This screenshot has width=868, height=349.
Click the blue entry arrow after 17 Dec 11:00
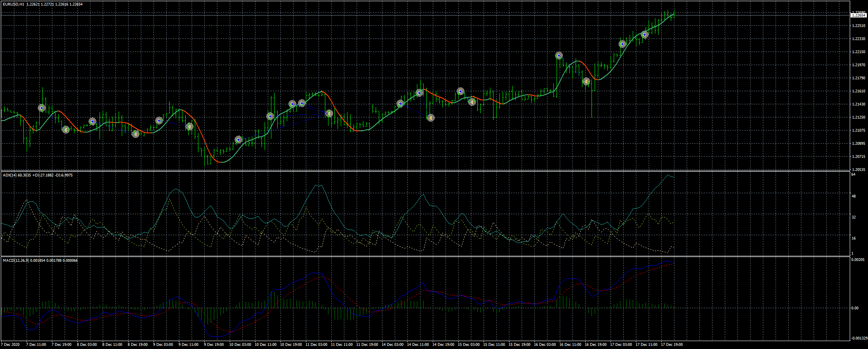(645, 35)
